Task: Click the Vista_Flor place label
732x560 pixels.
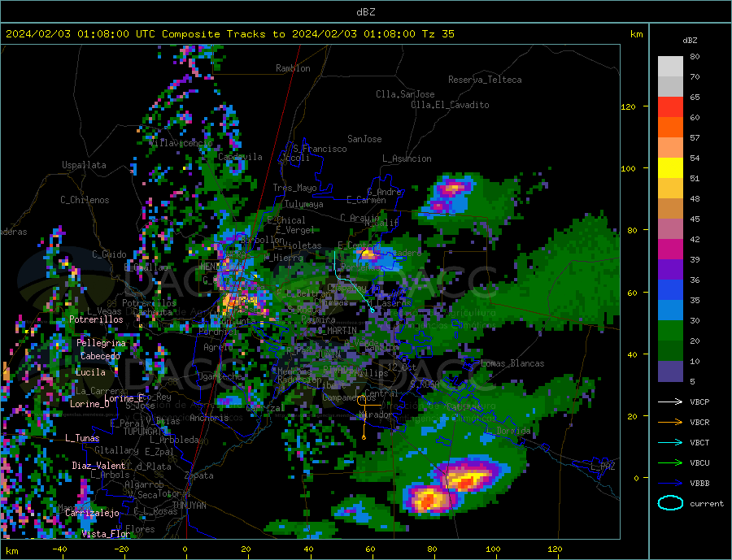Action: (x=106, y=534)
